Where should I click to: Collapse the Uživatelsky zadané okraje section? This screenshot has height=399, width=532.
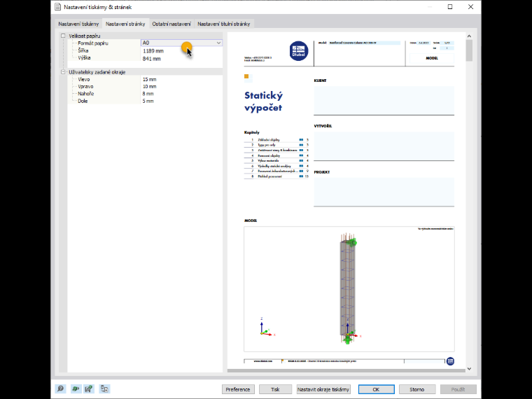click(x=63, y=72)
